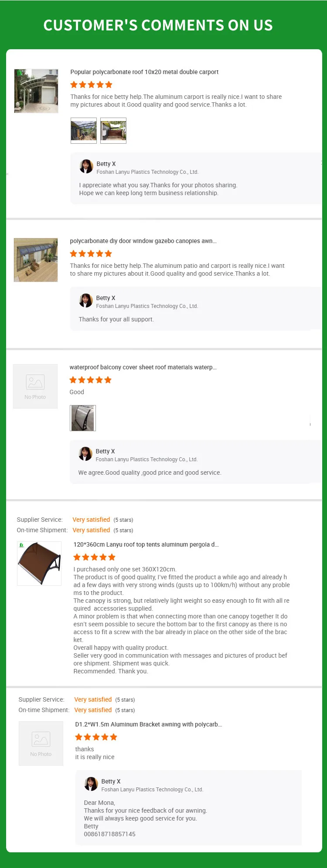This screenshot has height=868, width=327.
Task: Click the No Photo placeholder for D1.2*W1.5m awning
Action: pos(41,743)
